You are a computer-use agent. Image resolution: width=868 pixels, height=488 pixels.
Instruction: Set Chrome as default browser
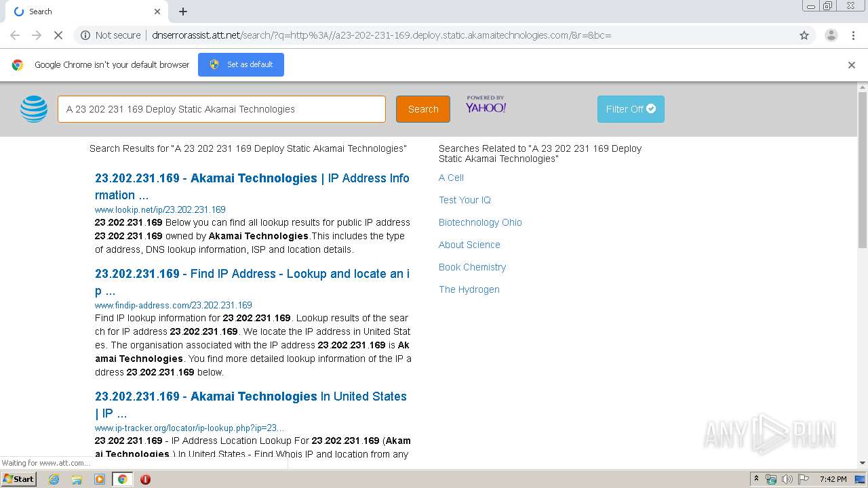tap(241, 64)
